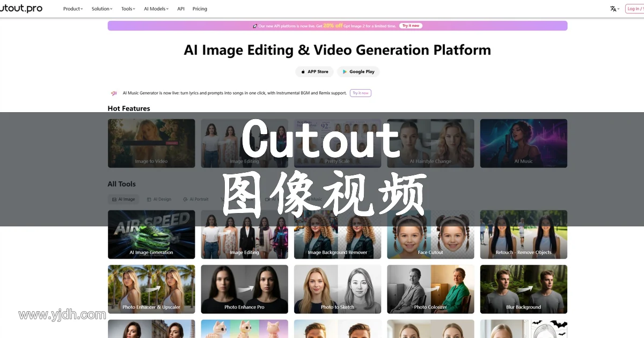644x338 pixels.
Task: Click the main AI Image Editing platform heading
Action: (338, 50)
